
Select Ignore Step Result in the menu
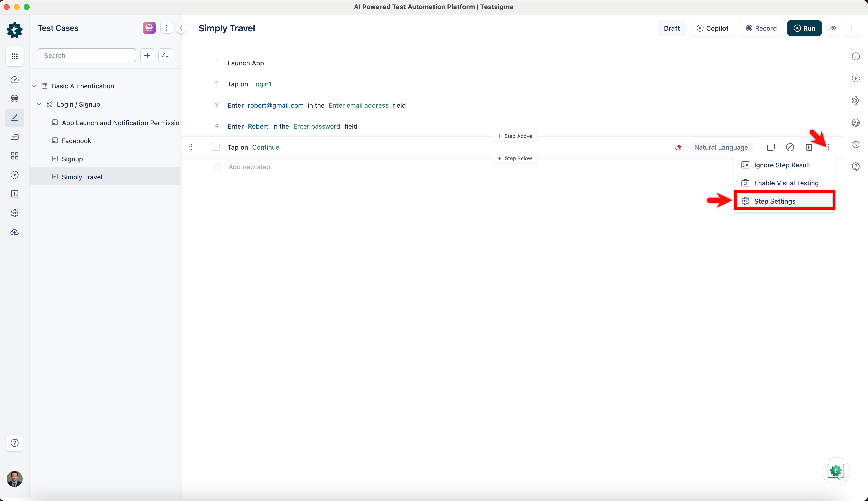pyautogui.click(x=782, y=165)
